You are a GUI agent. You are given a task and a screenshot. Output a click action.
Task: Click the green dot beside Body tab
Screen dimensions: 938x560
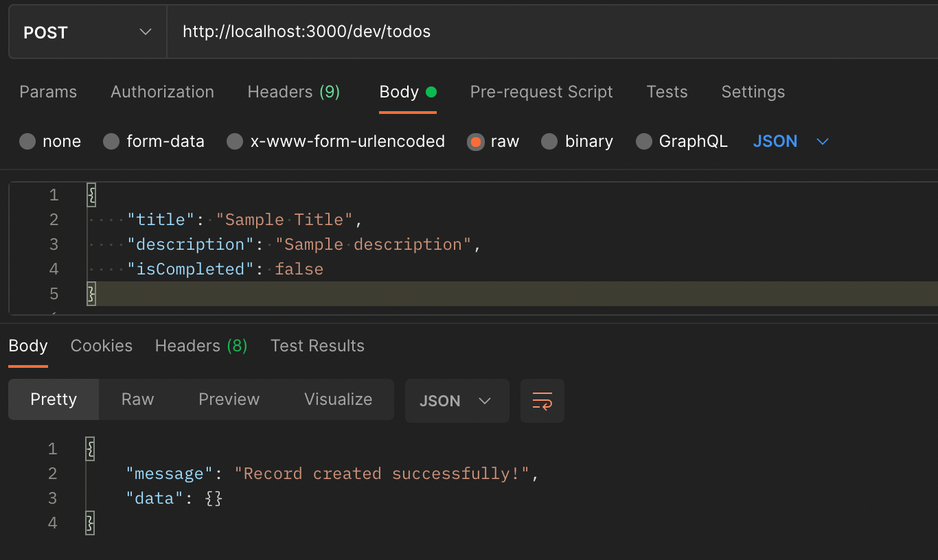tap(431, 92)
